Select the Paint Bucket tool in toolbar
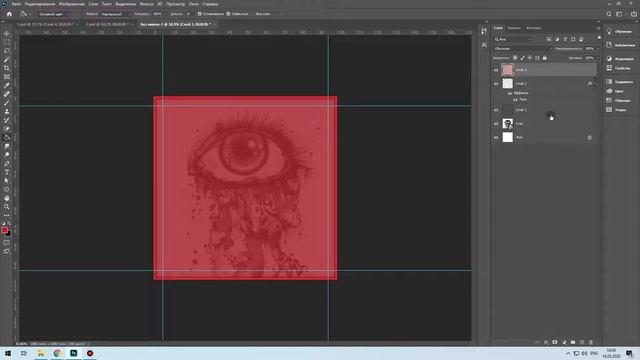This screenshot has height=360, width=640. pos(7,138)
